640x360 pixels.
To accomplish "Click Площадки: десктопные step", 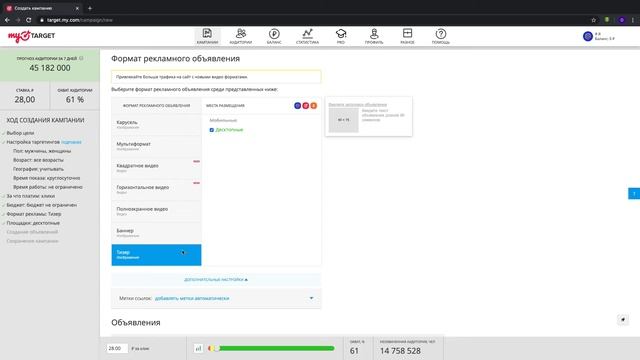I will 33,223.
